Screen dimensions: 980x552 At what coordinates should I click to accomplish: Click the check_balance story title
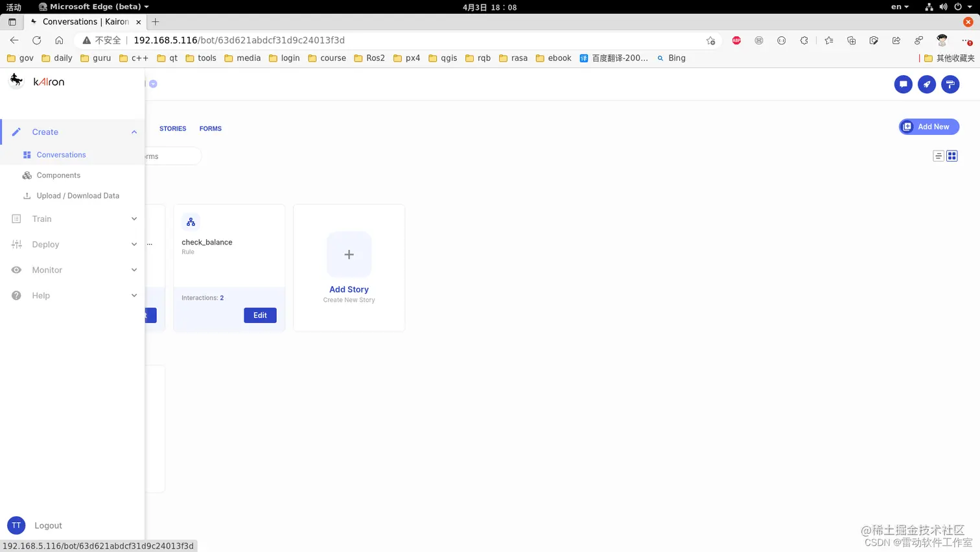pyautogui.click(x=207, y=242)
